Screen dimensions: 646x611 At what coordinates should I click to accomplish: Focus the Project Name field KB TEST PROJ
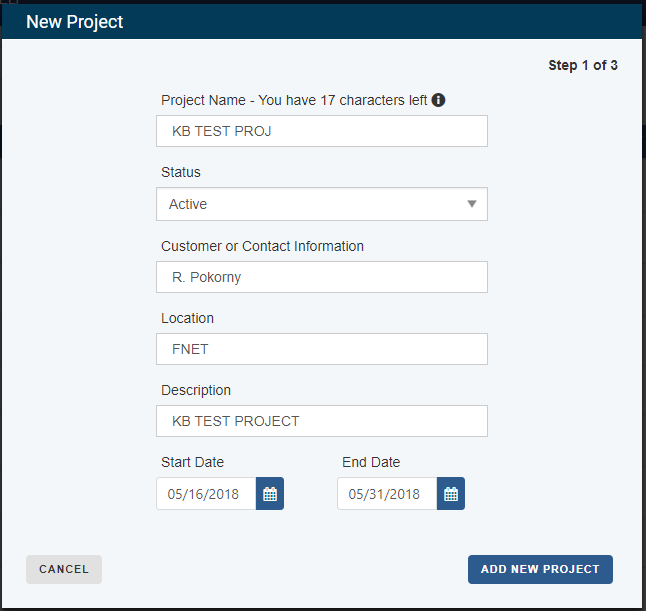(x=322, y=131)
